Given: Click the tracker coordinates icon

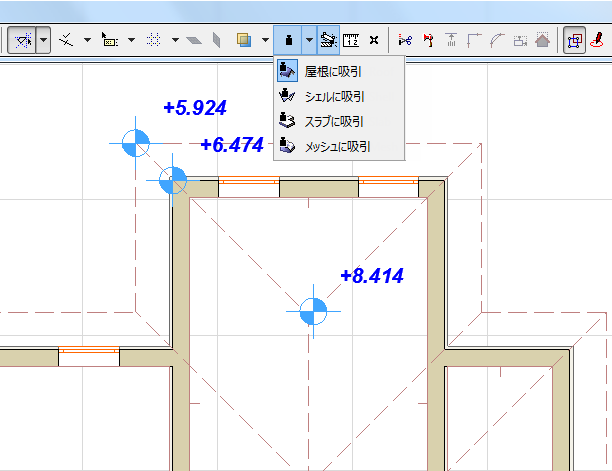Looking at the screenshot, I should (110, 40).
